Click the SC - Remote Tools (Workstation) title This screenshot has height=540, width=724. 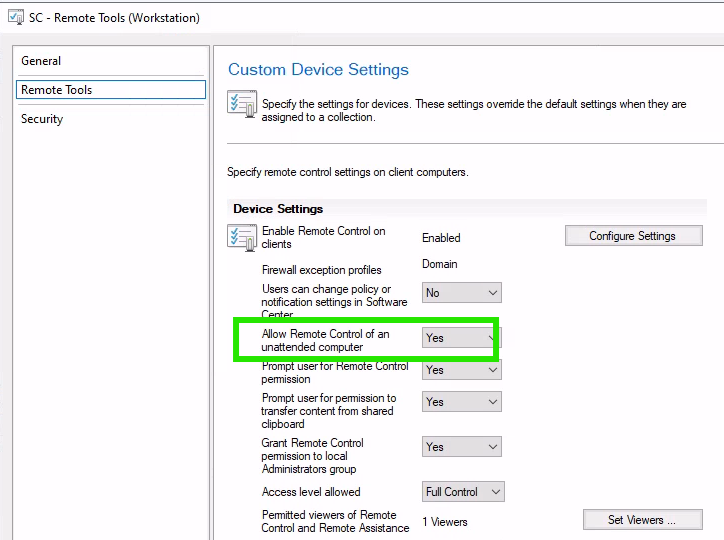coord(114,18)
